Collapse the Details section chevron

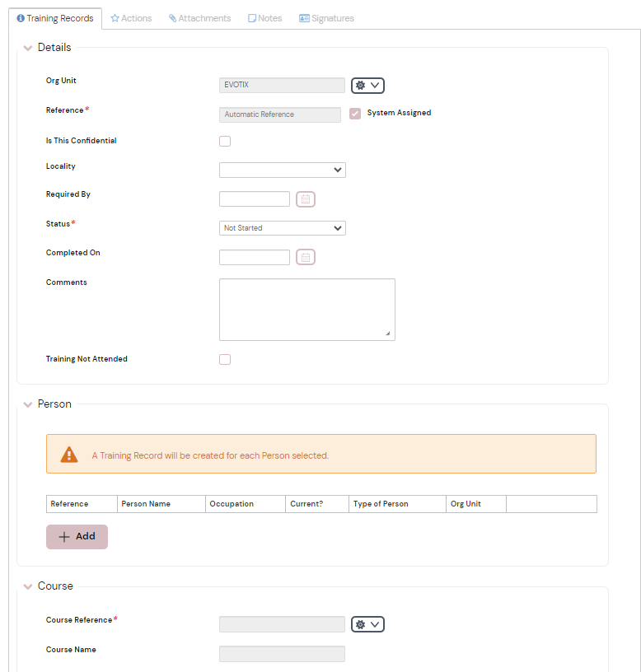[28, 49]
